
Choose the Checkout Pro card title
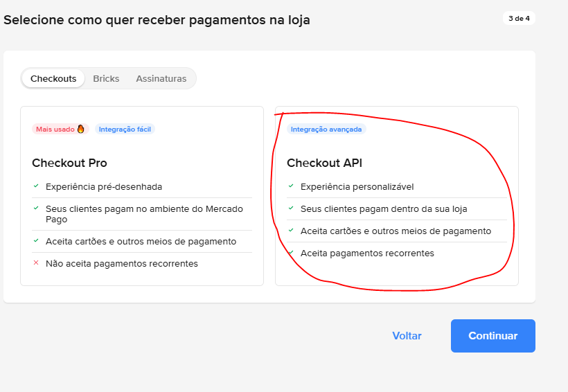click(x=69, y=163)
